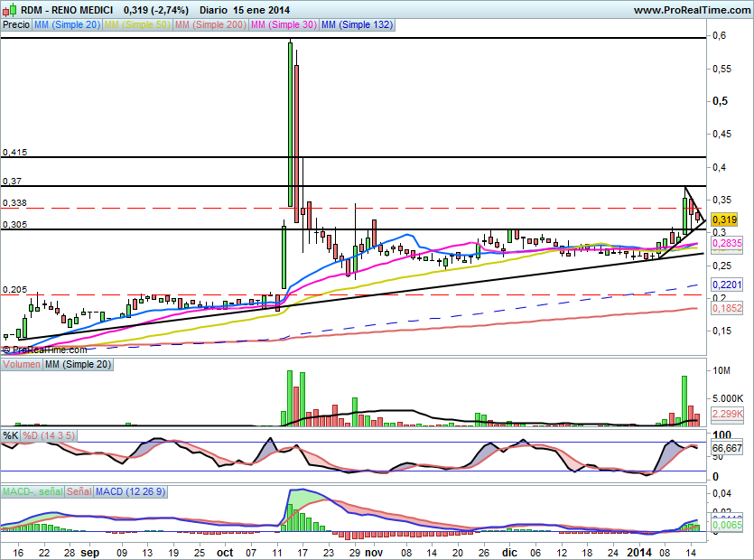Click the 10M volume axis label
This screenshot has height=560, width=754.
tap(721, 370)
